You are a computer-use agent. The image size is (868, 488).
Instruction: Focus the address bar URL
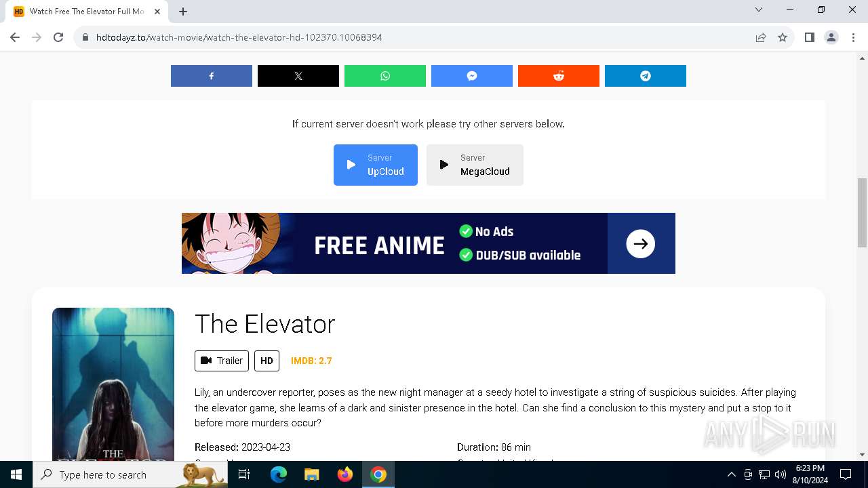(x=239, y=37)
